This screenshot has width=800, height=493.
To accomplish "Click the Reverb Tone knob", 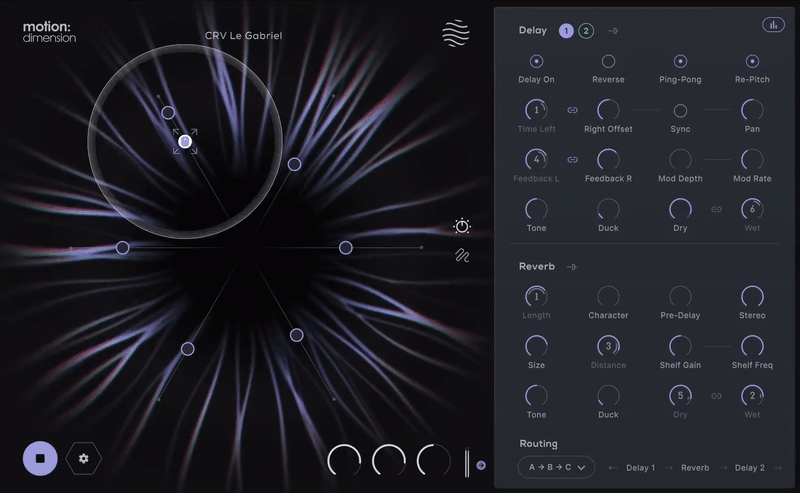I will (x=536, y=396).
